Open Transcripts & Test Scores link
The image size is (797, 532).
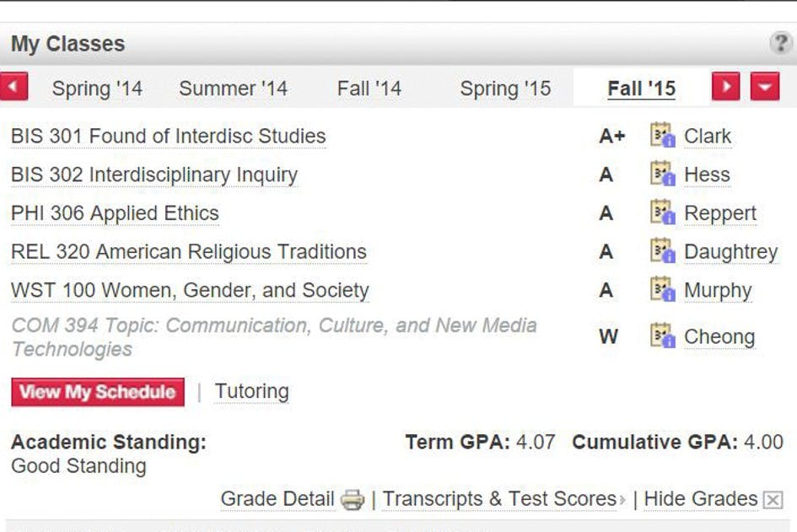click(x=499, y=499)
